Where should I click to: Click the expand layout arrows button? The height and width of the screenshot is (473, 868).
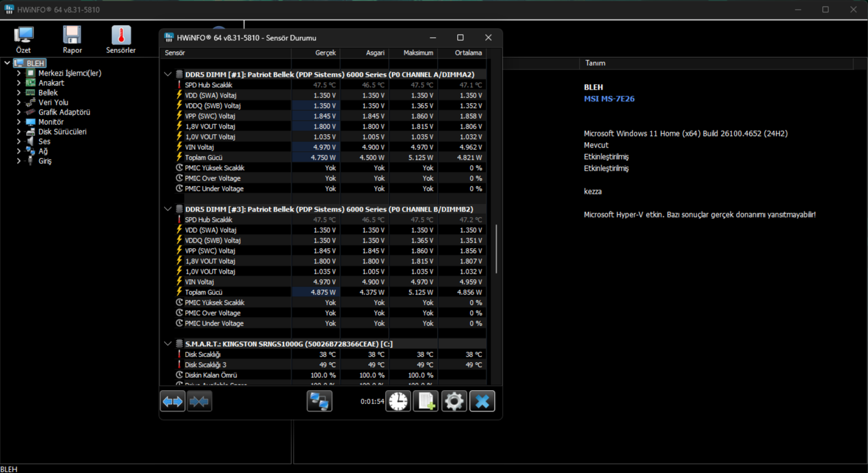click(173, 401)
